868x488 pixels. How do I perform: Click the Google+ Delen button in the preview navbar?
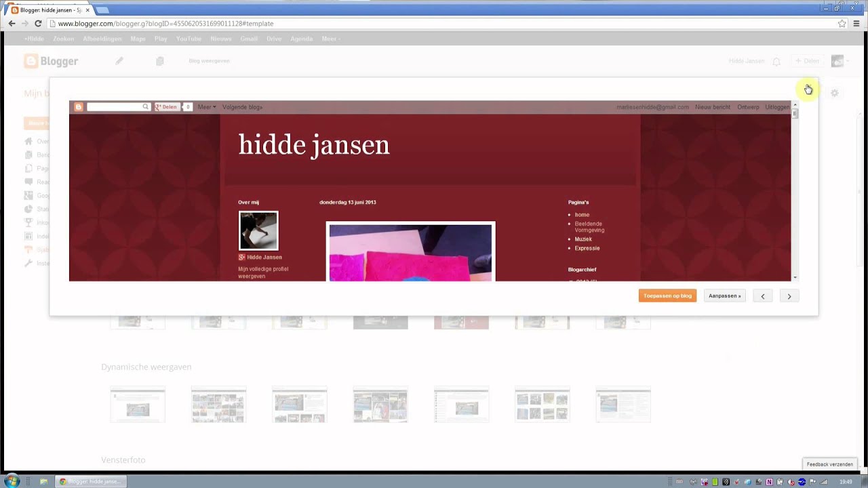[x=166, y=107]
